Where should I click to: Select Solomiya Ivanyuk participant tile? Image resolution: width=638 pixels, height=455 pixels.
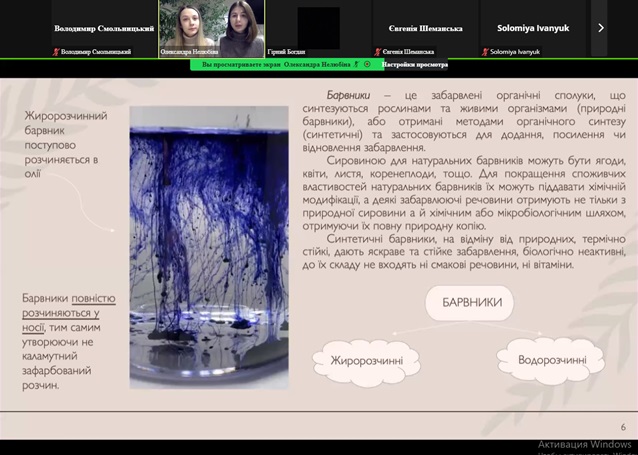coord(533,28)
